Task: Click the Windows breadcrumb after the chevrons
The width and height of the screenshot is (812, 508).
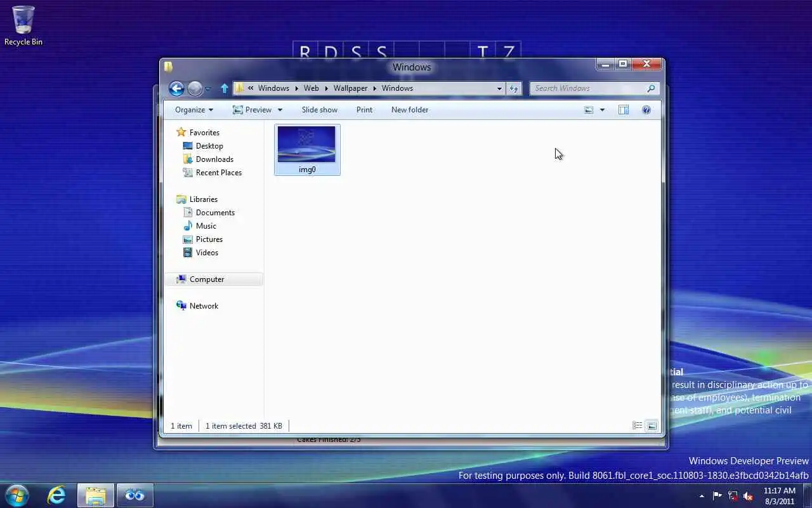Action: [x=273, y=88]
